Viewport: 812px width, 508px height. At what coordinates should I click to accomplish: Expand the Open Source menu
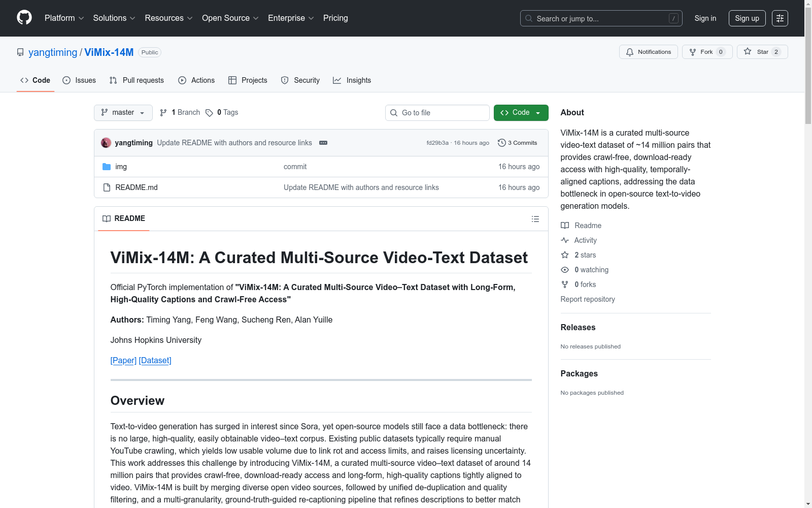click(230, 18)
